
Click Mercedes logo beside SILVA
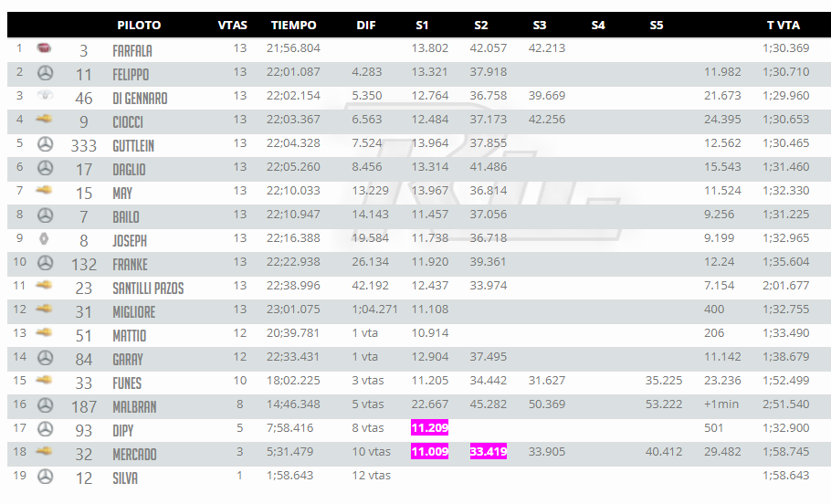45,477
